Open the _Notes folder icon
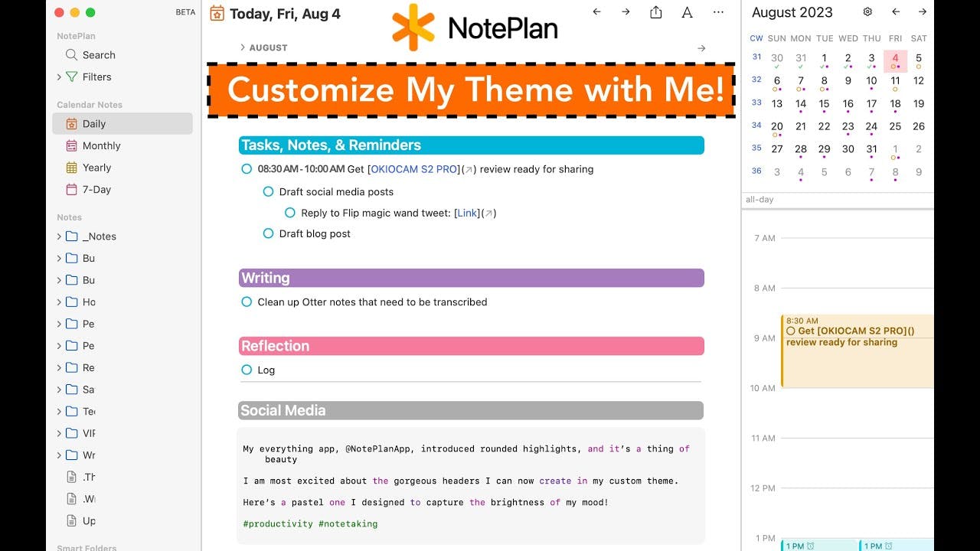The image size is (980, 551). (x=71, y=236)
